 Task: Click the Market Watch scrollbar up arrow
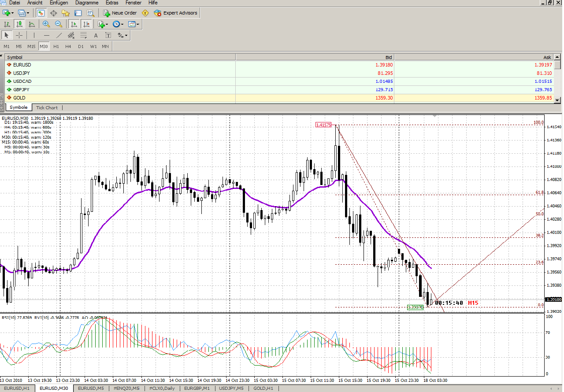tap(557, 57)
